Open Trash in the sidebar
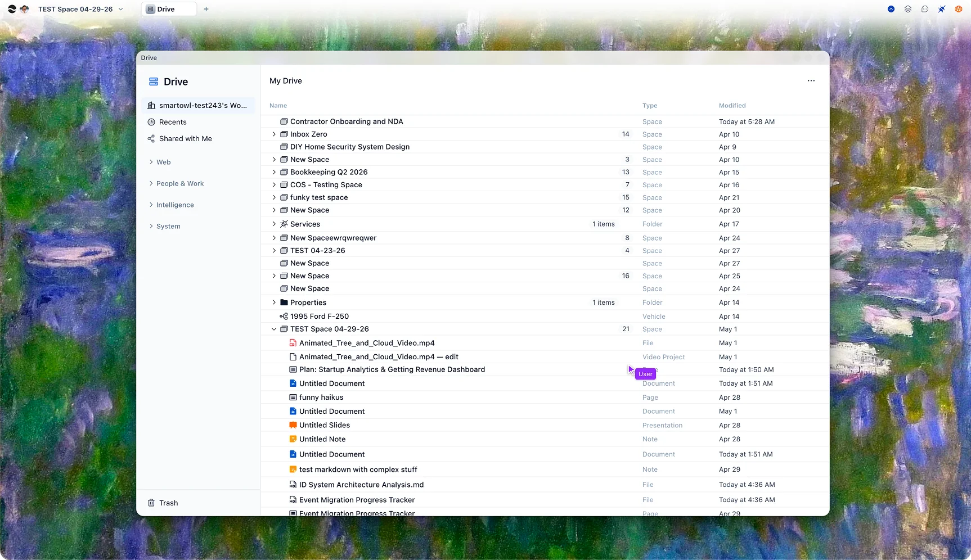Viewport: 971px width, 560px height. click(x=198, y=503)
